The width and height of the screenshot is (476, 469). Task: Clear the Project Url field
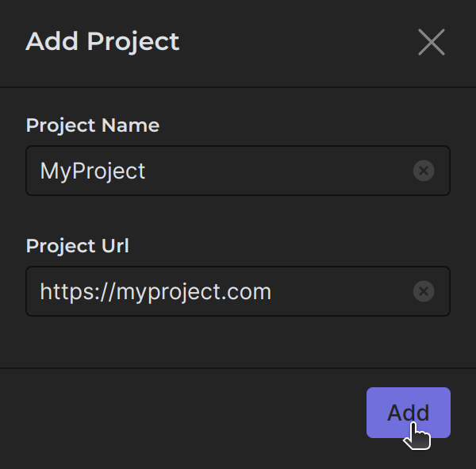(424, 292)
